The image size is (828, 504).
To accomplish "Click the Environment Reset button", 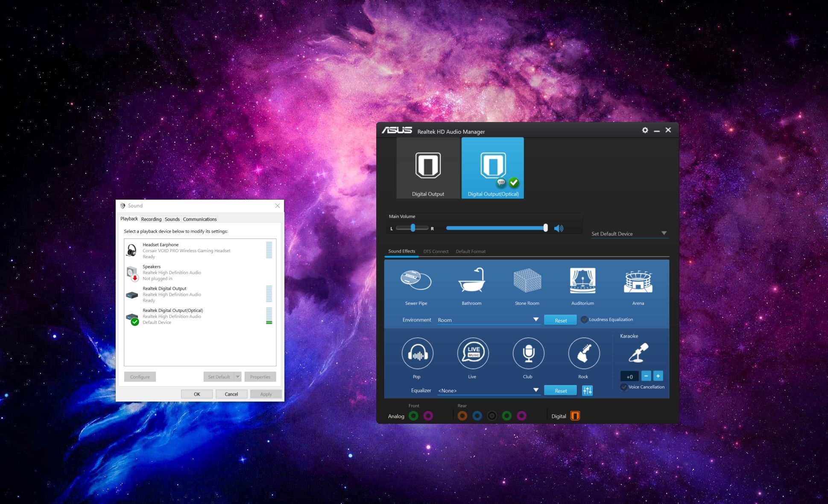I will point(560,320).
